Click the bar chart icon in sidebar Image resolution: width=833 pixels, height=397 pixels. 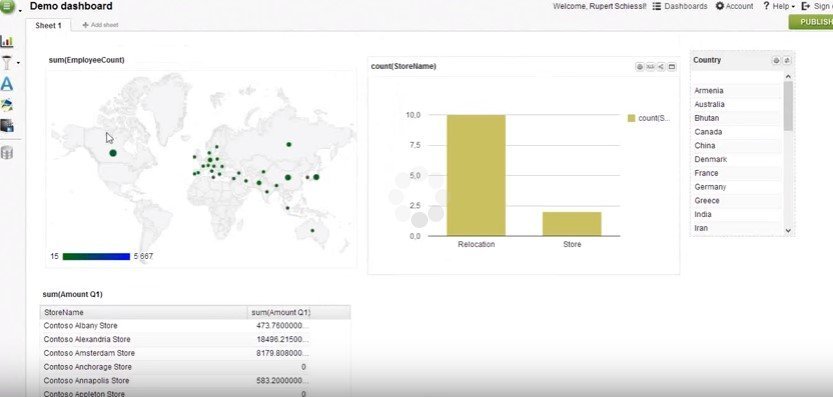(7, 41)
